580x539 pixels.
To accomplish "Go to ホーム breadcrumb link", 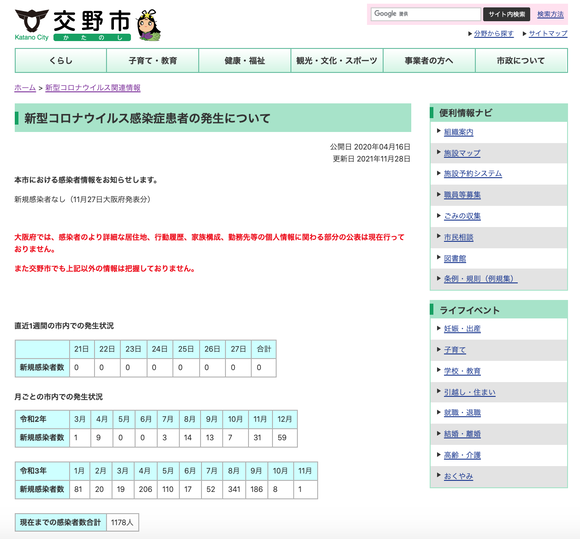I will click(x=25, y=88).
